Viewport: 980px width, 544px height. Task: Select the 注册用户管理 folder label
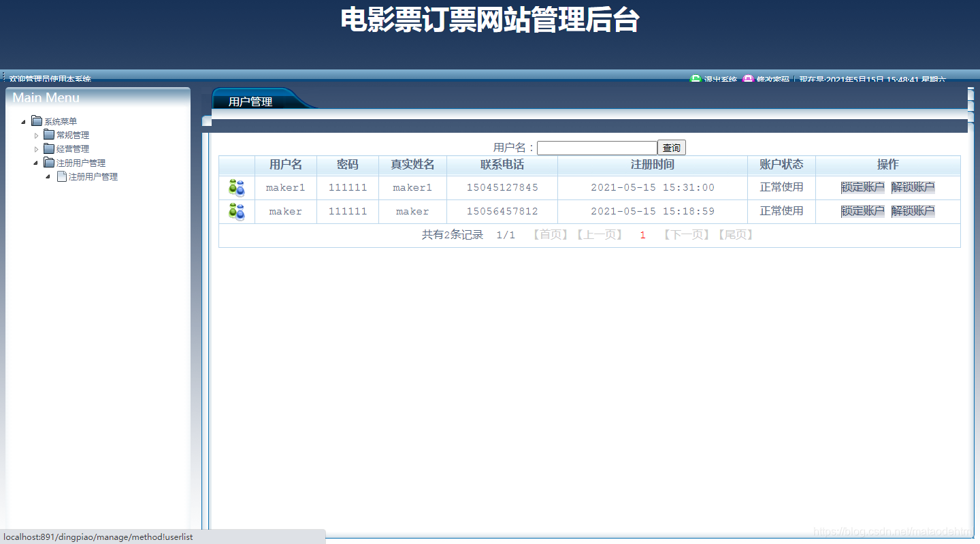(81, 163)
